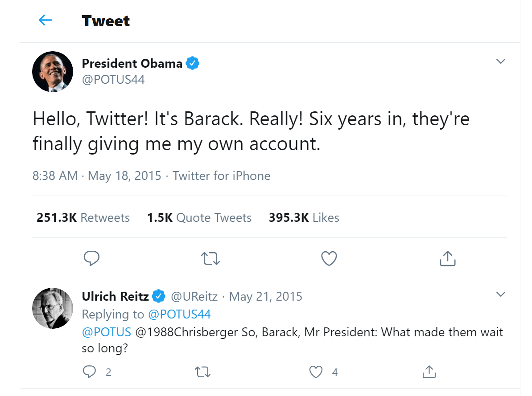Go back using the arrow icon
532x396 pixels.
coord(45,20)
